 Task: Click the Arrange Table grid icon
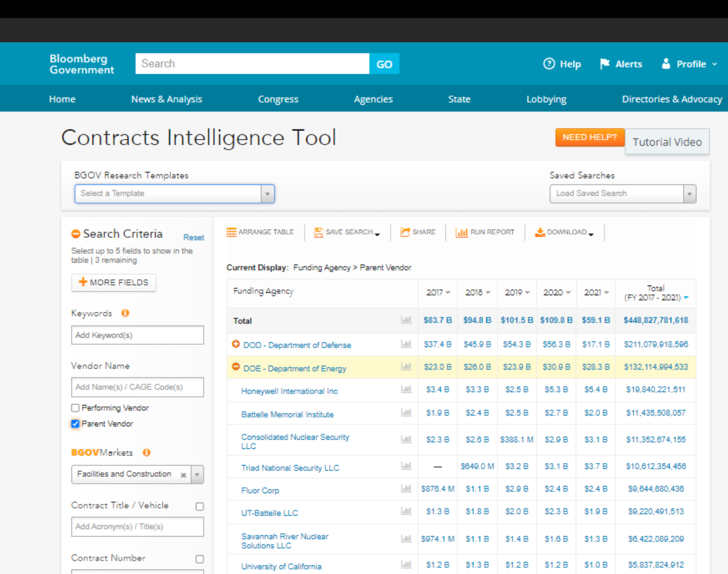click(231, 232)
